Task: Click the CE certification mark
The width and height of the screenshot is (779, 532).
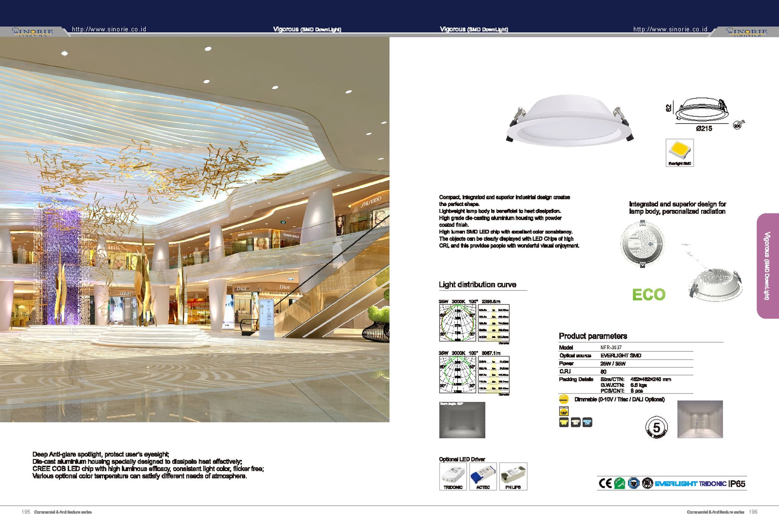Action: click(x=605, y=483)
